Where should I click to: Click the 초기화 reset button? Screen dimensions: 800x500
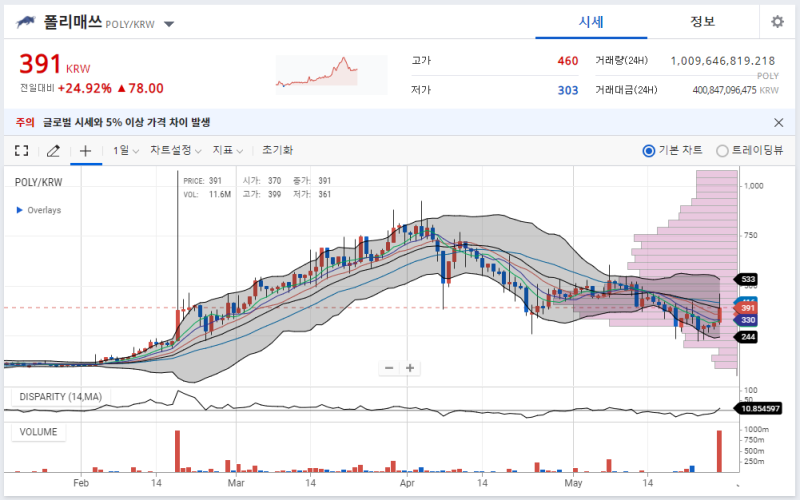(x=277, y=150)
